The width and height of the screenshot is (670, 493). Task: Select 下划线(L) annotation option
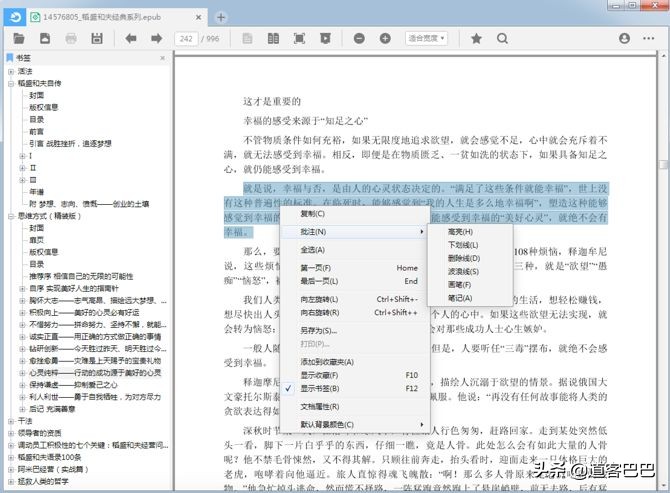pyautogui.click(x=470, y=245)
